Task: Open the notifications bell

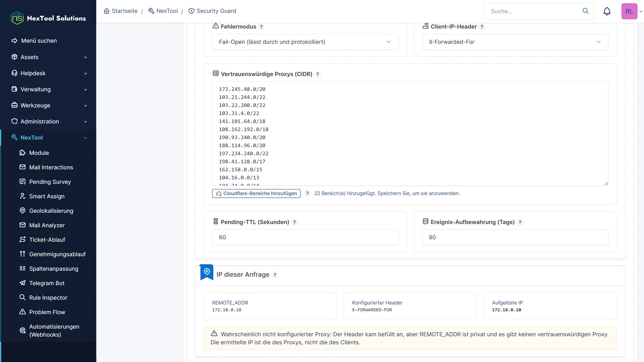Action: click(x=607, y=11)
